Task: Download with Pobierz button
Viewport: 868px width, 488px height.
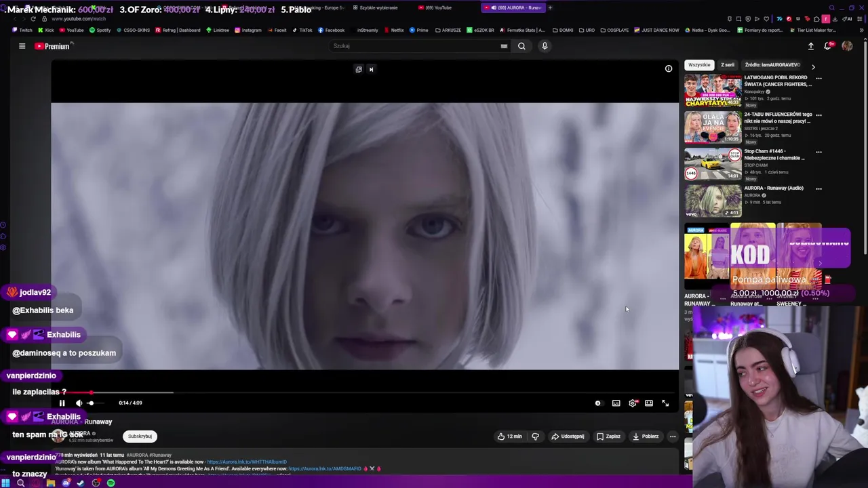Action: click(x=646, y=436)
